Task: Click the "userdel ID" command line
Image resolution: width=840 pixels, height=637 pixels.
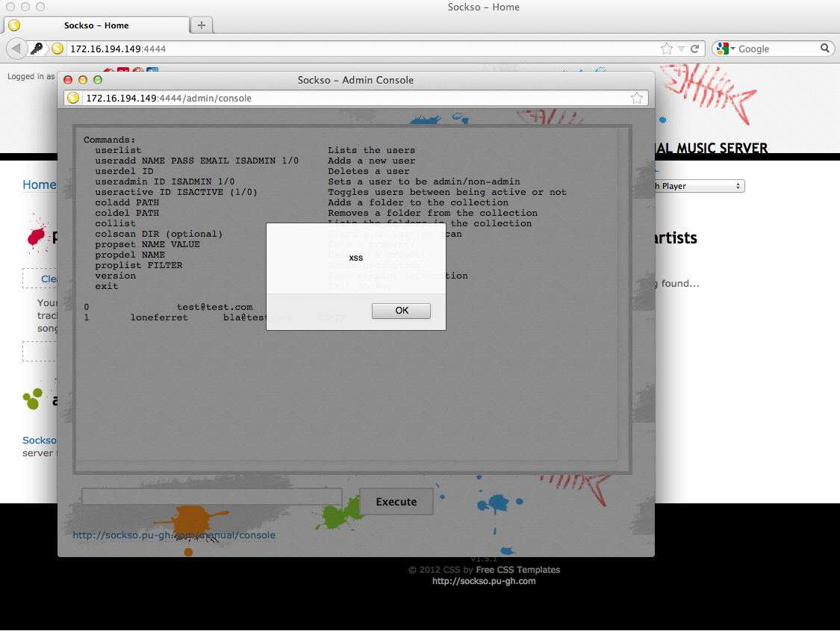Action: coord(124,172)
